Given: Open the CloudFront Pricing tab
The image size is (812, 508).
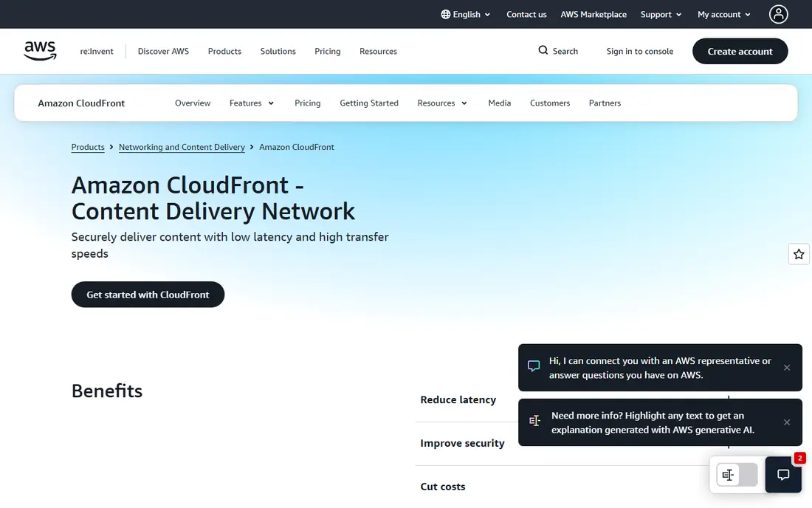Looking at the screenshot, I should (308, 103).
